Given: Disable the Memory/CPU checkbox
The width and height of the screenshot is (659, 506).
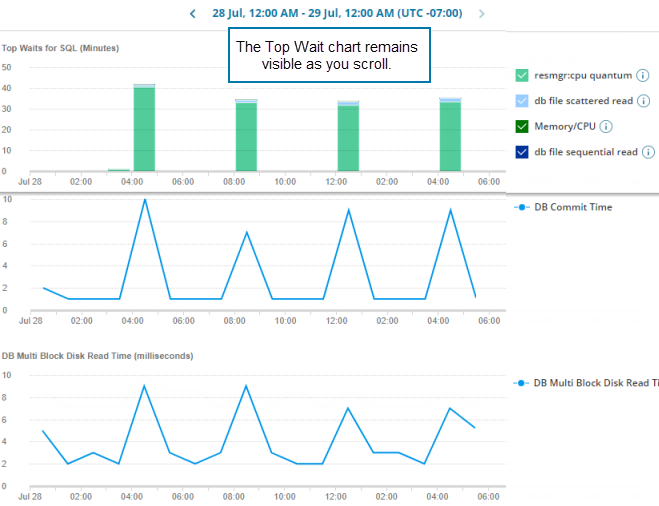Looking at the screenshot, I should 522,126.
